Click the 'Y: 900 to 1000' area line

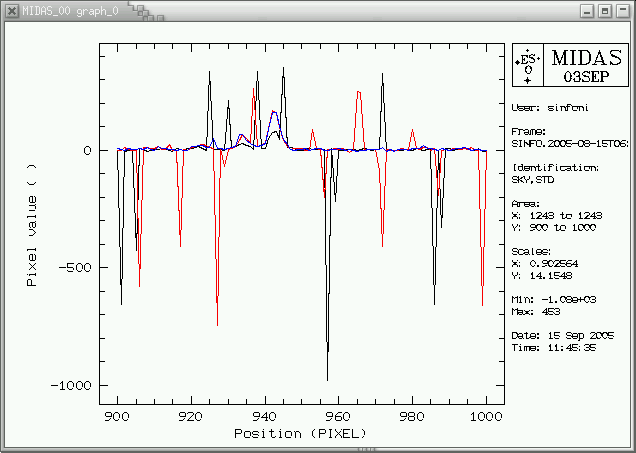pyautogui.click(x=550, y=227)
